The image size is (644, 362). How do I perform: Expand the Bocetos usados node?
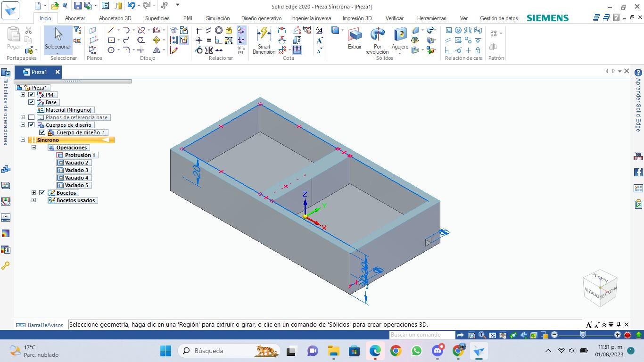click(33, 200)
